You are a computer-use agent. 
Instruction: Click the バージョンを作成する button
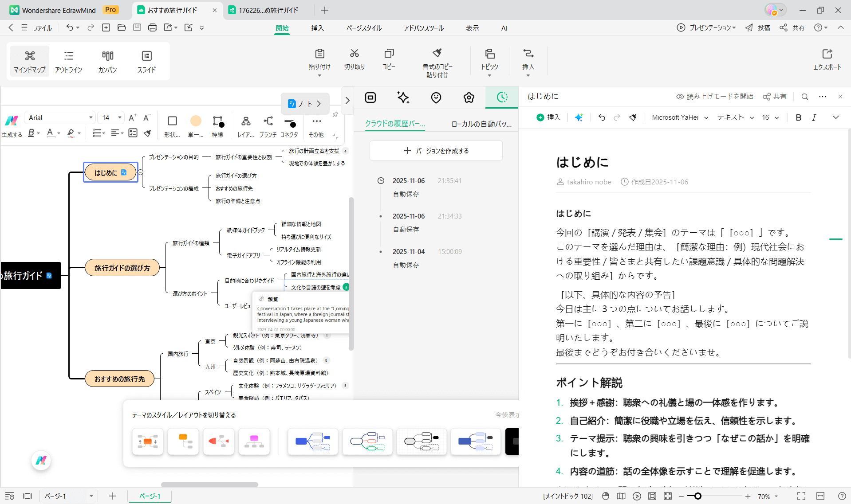click(x=435, y=150)
